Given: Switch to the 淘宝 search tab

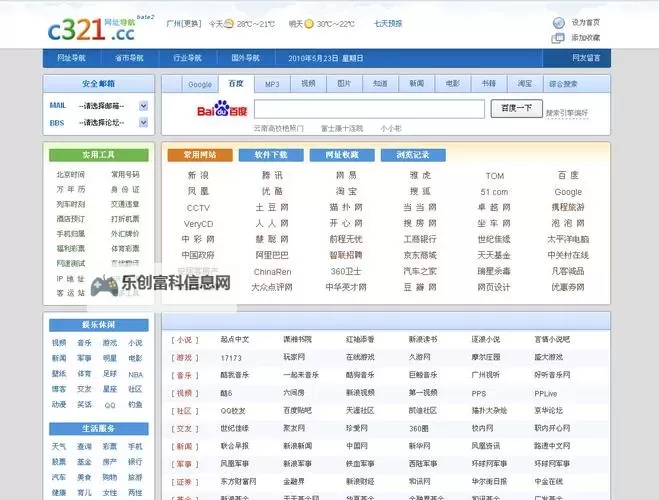Looking at the screenshot, I should pyautogui.click(x=525, y=84).
